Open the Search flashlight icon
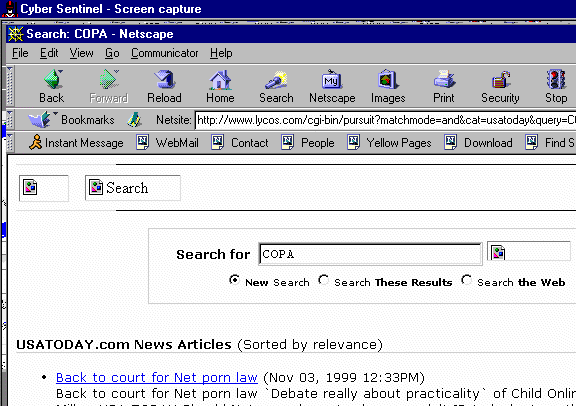The height and width of the screenshot is (406, 576). pos(276,80)
